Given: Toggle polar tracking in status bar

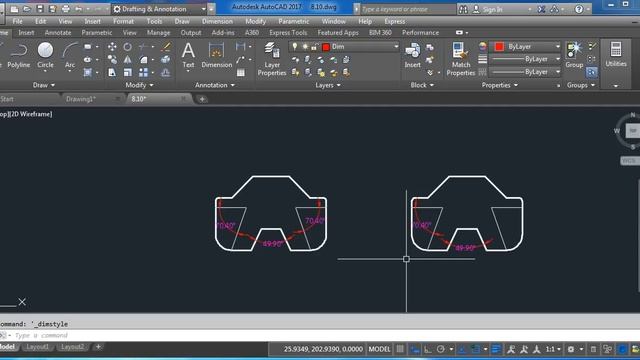Looking at the screenshot, I should click(440, 349).
